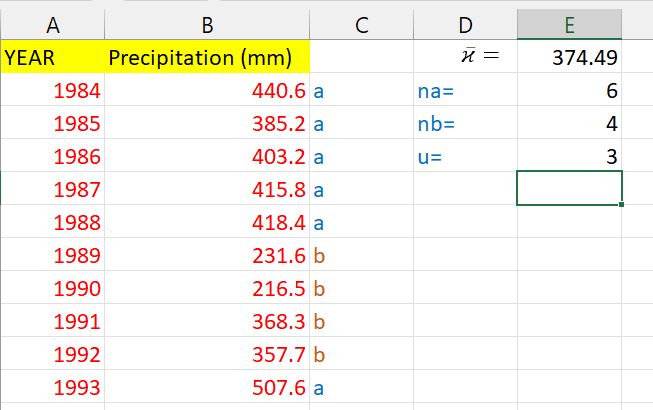Click the yellow YEAR header cell
The width and height of the screenshot is (653, 410).
52,58
